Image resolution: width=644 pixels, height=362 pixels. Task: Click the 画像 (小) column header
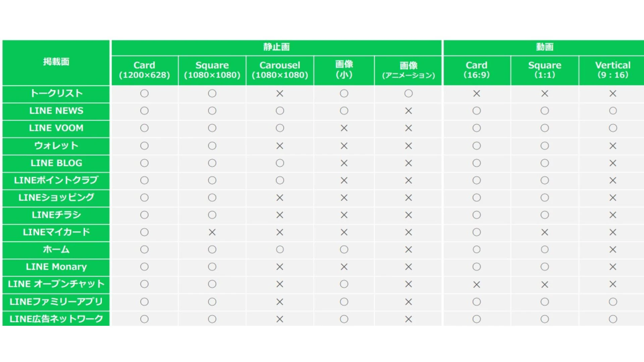click(344, 70)
